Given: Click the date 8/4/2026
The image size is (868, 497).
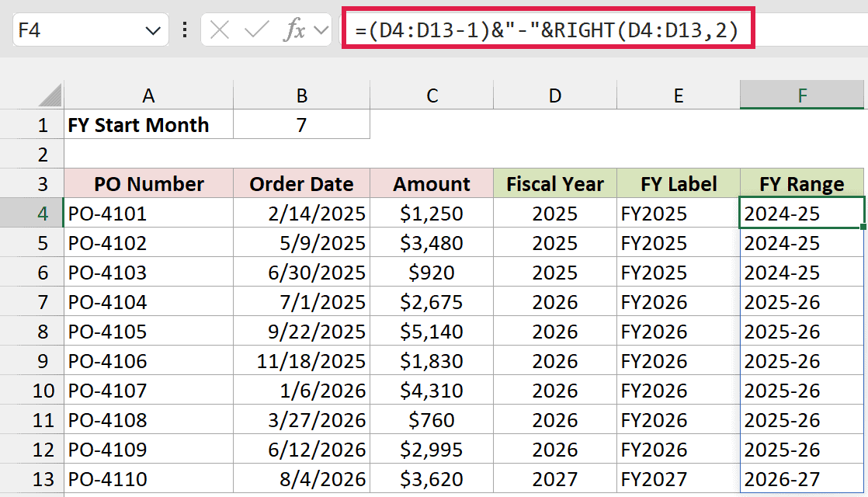Looking at the screenshot, I should (302, 478).
